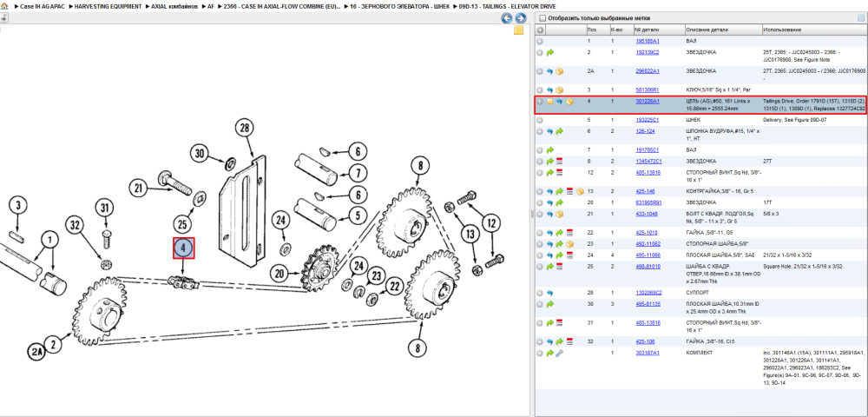Open part number link 631905R91
The width and height of the screenshot is (868, 417).
click(648, 202)
